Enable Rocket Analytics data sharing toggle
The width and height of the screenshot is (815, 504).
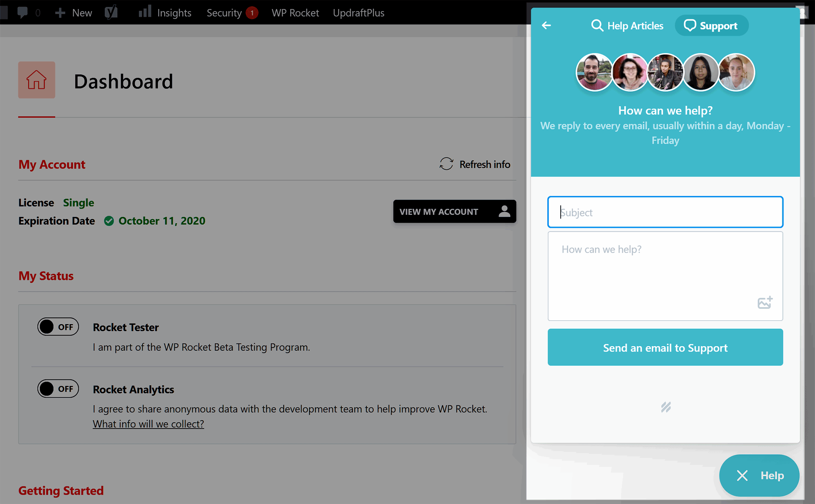(x=57, y=388)
